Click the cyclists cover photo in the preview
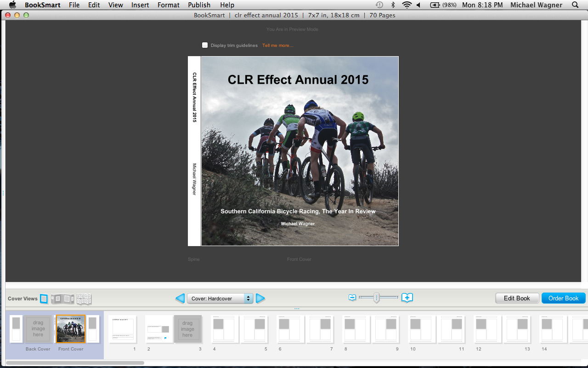 [x=300, y=151]
